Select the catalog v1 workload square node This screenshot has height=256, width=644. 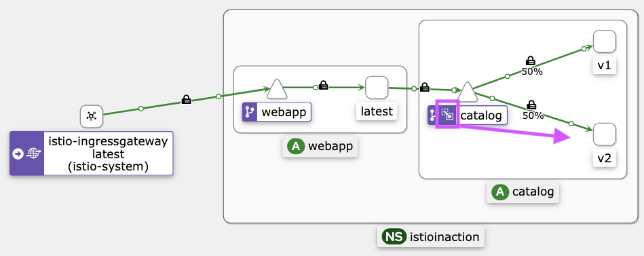(x=604, y=41)
